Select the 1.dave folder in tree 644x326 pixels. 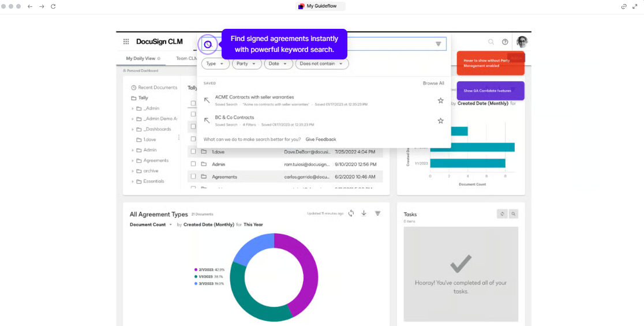click(149, 140)
